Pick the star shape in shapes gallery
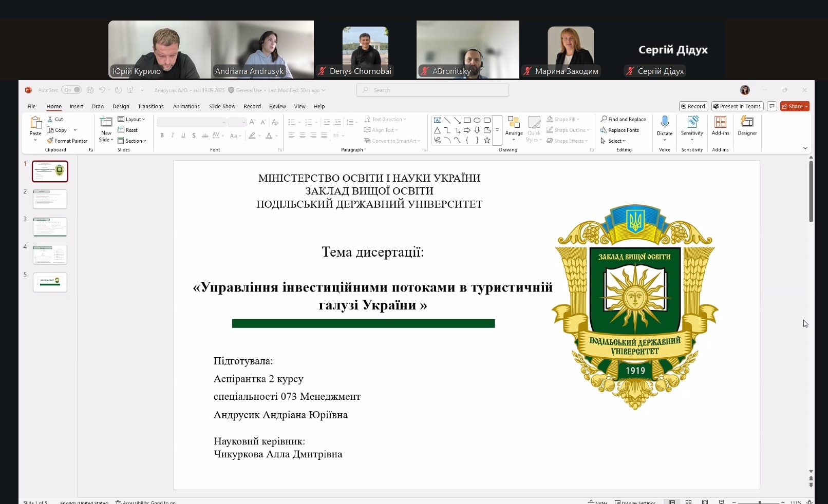Image resolution: width=828 pixels, height=504 pixels. point(487,140)
